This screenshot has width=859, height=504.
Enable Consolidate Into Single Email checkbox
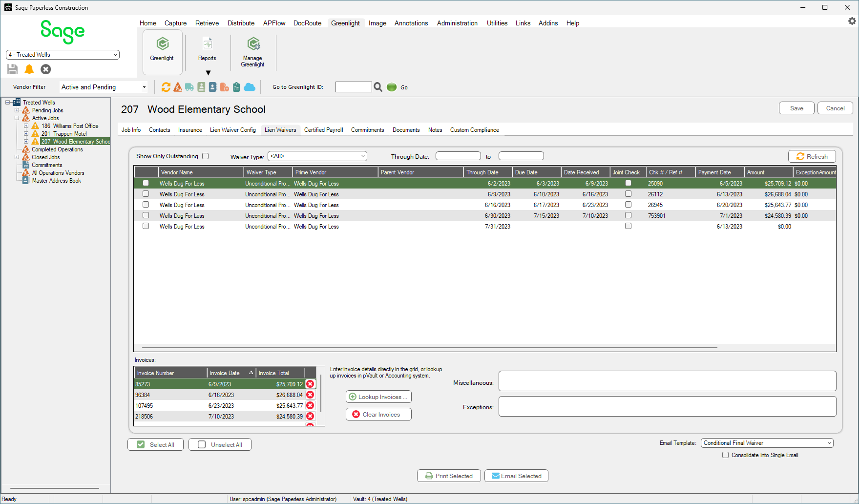pyautogui.click(x=726, y=455)
